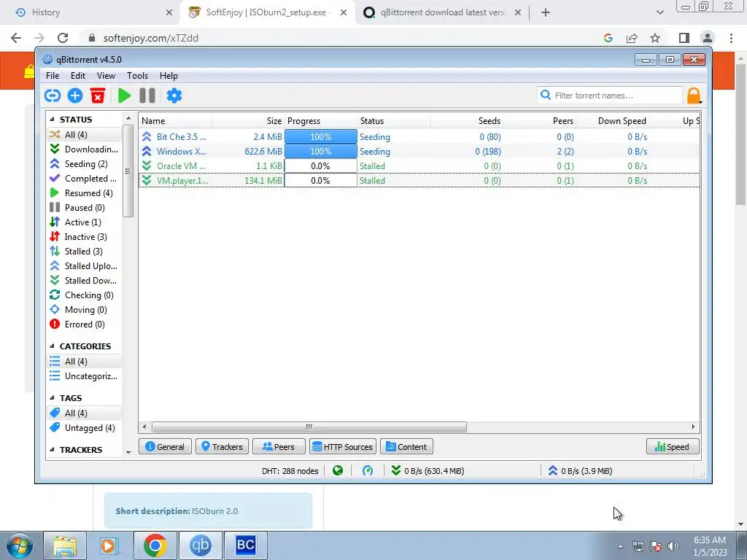Viewport: 747px width, 560px height.
Task: Sort torrents by Size column
Action: 248,121
